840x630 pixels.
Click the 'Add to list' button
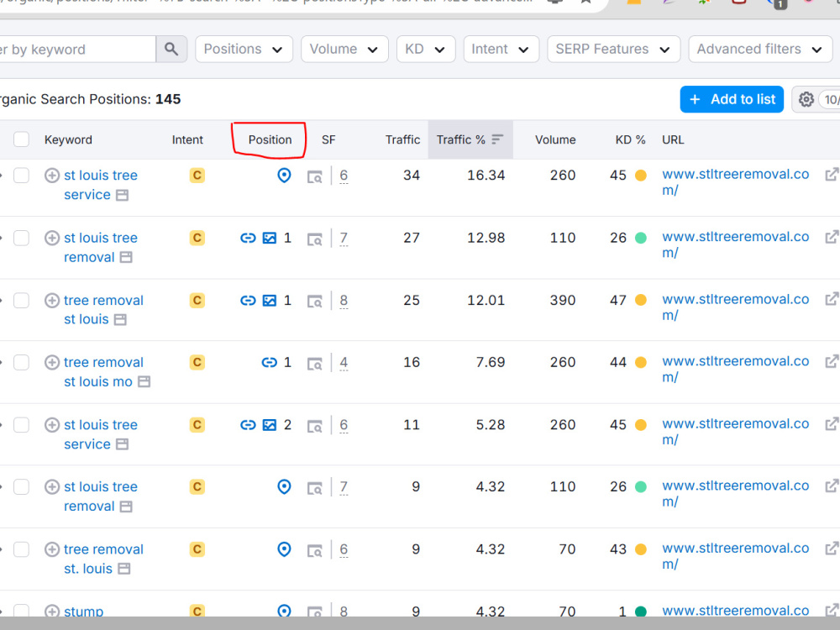click(732, 100)
